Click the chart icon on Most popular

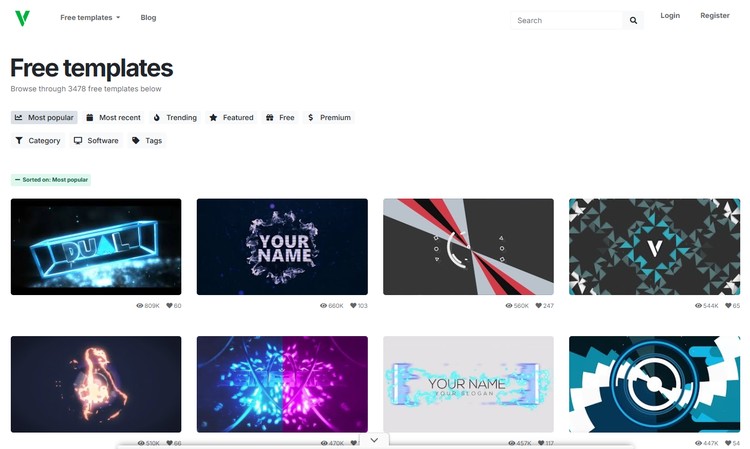(x=19, y=118)
